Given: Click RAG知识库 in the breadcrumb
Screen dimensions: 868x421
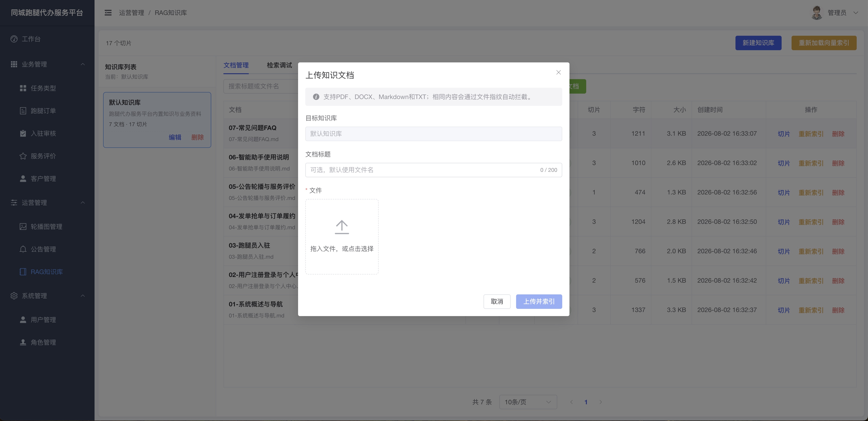Looking at the screenshot, I should [171, 13].
